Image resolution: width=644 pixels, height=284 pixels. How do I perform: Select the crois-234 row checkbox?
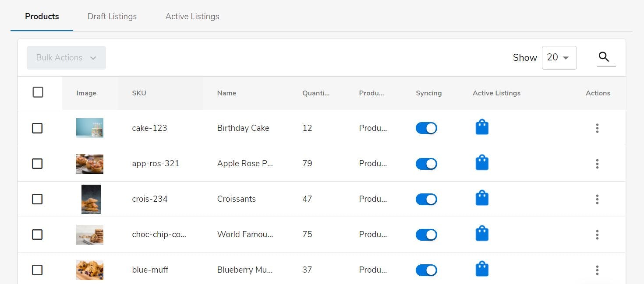pos(37,199)
